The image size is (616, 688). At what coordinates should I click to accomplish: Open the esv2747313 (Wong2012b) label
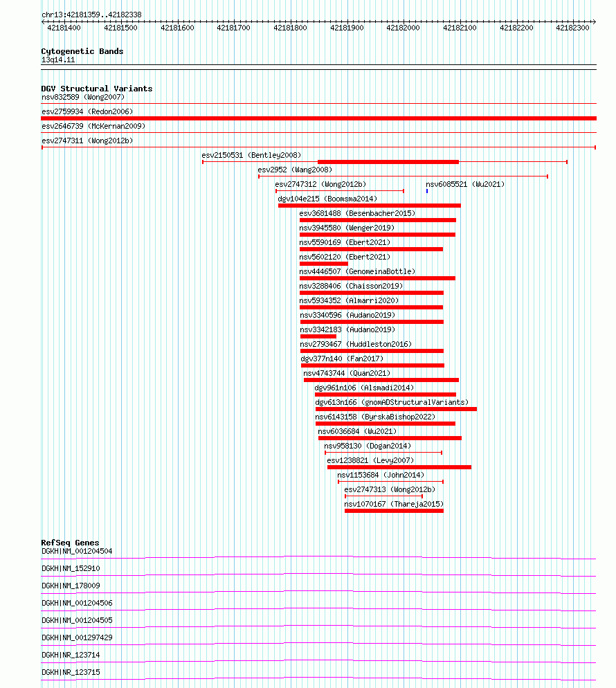(x=390, y=489)
